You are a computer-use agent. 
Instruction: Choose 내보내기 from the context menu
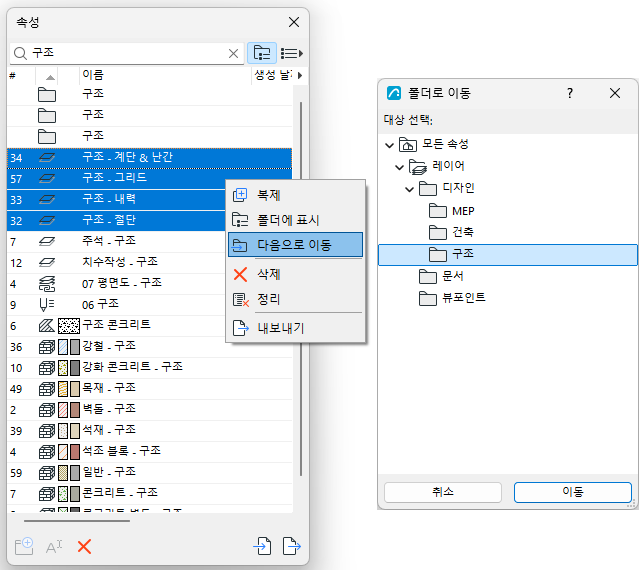(x=295, y=328)
